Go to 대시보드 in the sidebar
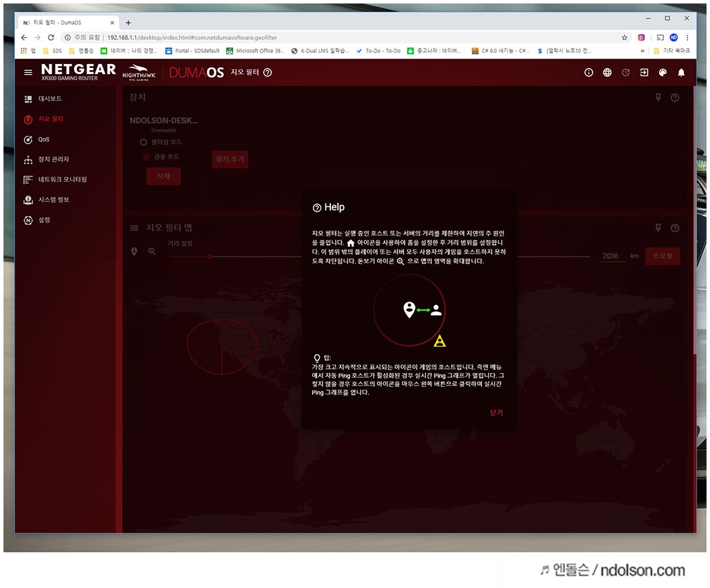This screenshot has height=588, width=710. [43, 99]
